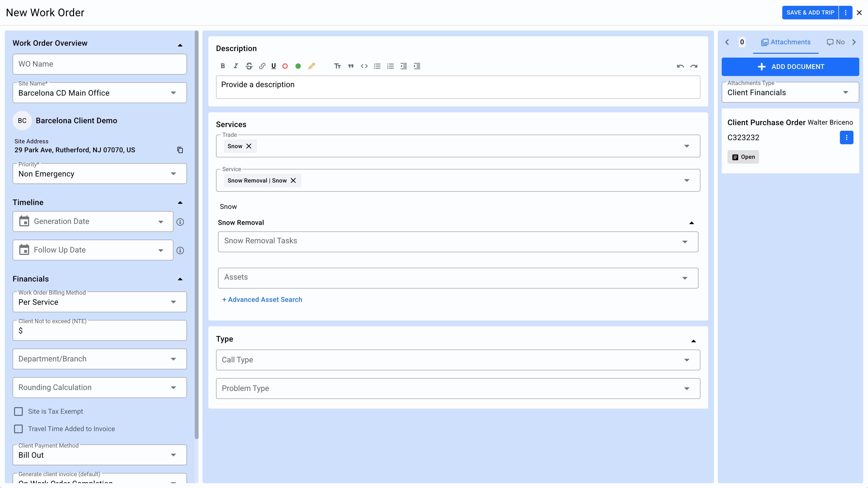Apply strikethrough formatting in description editor

coord(249,66)
